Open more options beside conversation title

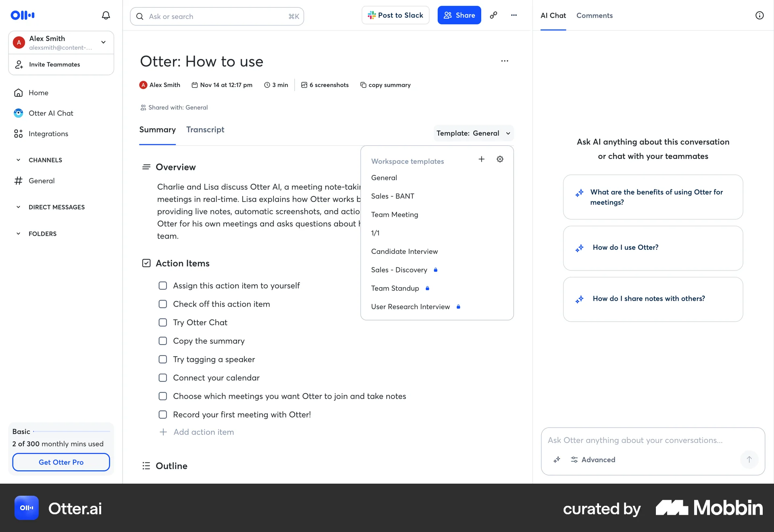point(504,61)
